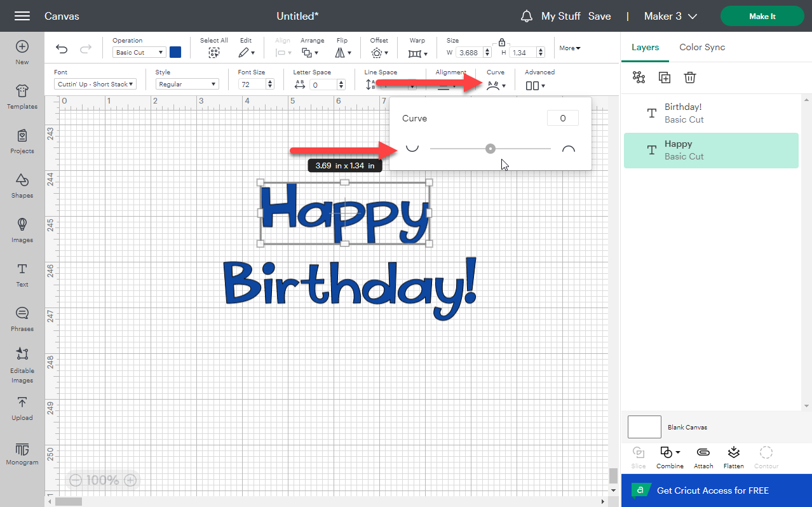
Task: Open the Upload panel
Action: tap(22, 409)
